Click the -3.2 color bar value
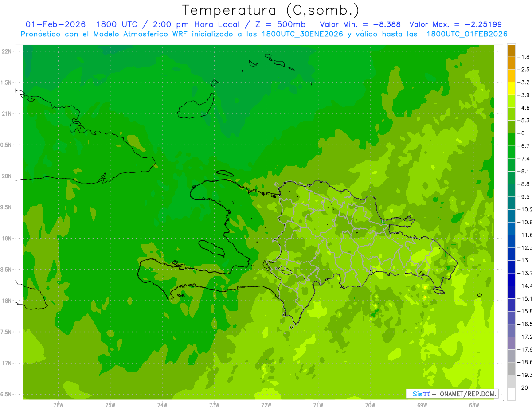Image resolution: width=532 pixels, height=411 pixels. [x=524, y=82]
